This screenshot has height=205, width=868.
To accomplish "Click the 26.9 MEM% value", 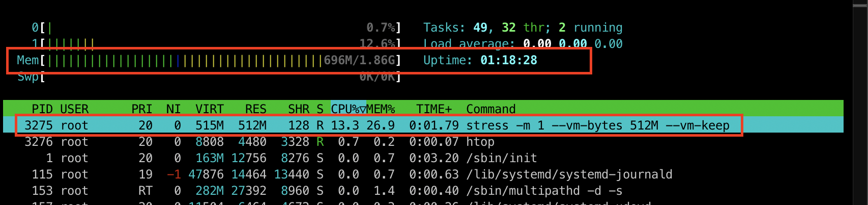I will pos(381,125).
